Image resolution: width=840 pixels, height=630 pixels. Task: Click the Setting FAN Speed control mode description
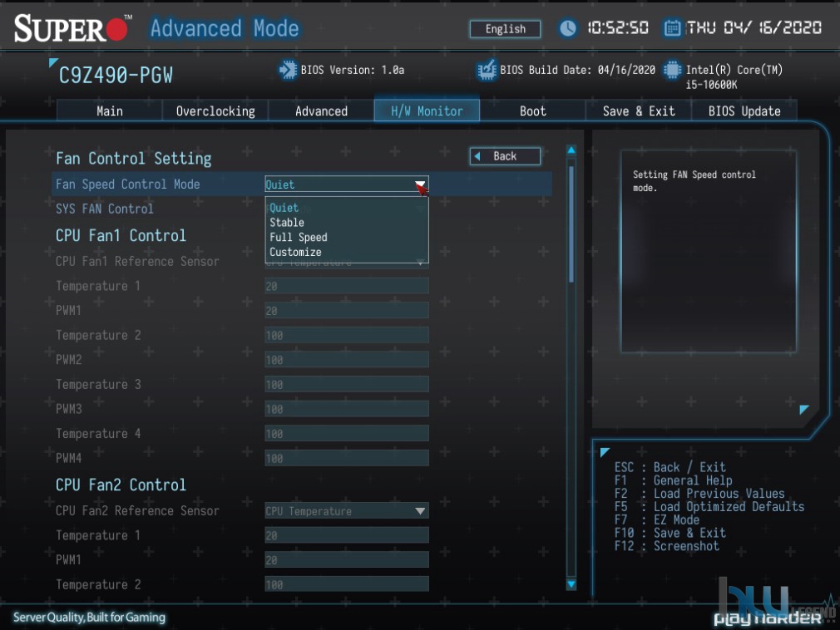694,181
